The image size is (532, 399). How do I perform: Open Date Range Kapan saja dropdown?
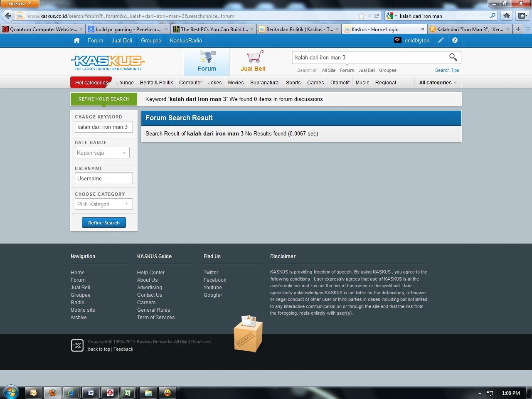coord(102,153)
